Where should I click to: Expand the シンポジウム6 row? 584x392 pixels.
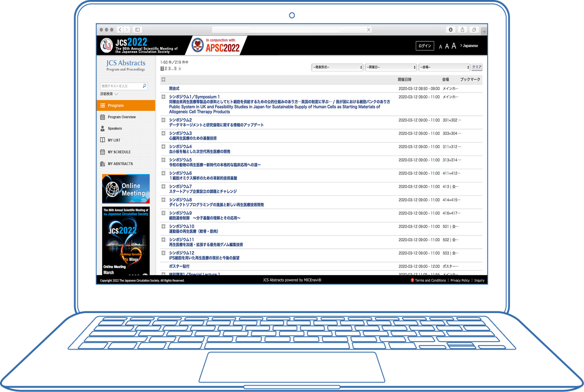[163, 173]
